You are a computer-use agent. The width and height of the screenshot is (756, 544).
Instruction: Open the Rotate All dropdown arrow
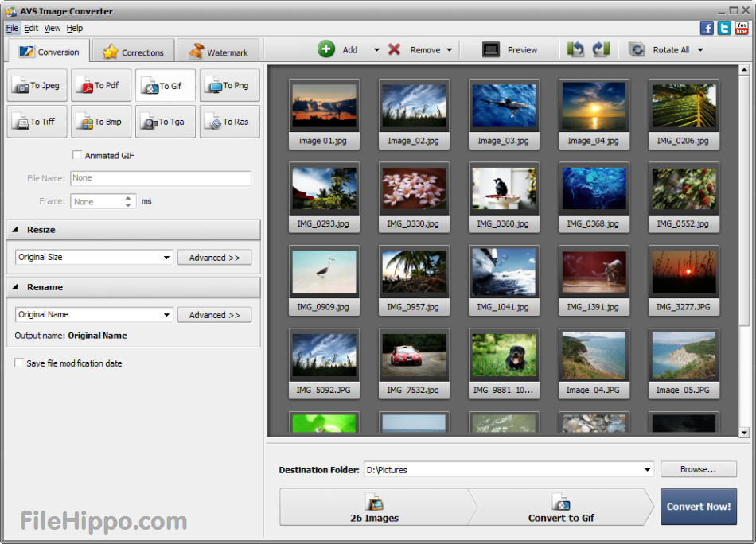pyautogui.click(x=699, y=49)
